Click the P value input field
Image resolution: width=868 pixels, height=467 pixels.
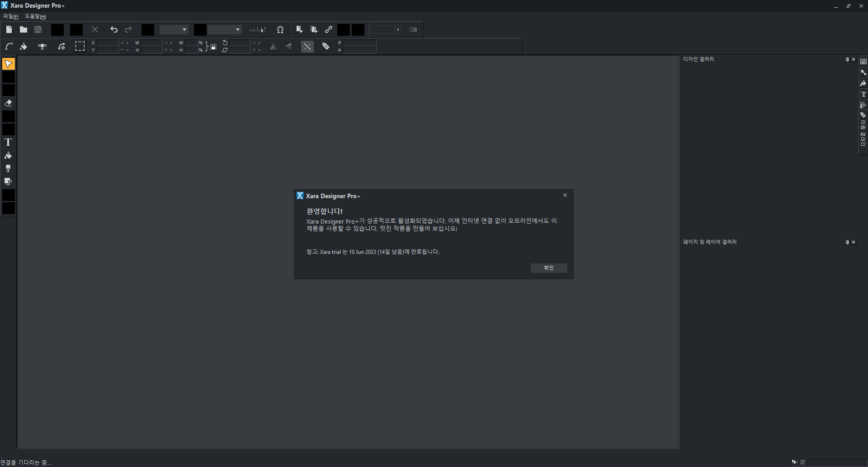(x=360, y=43)
